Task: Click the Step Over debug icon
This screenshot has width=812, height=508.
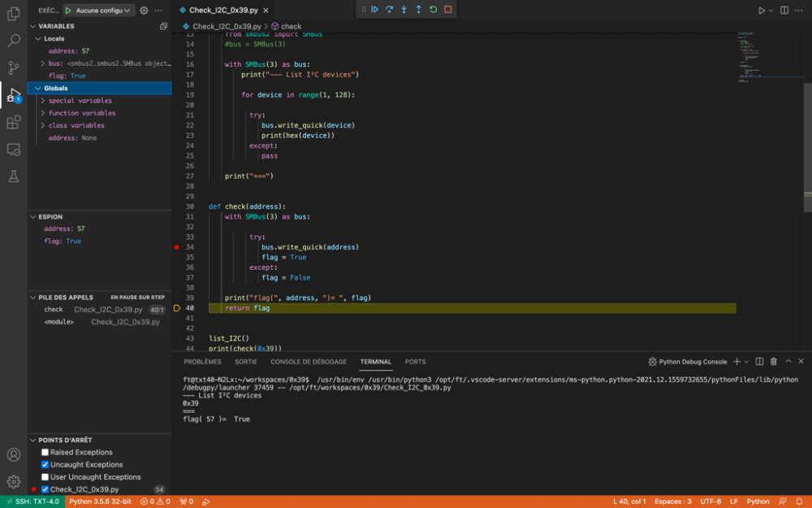Action: tap(389, 9)
